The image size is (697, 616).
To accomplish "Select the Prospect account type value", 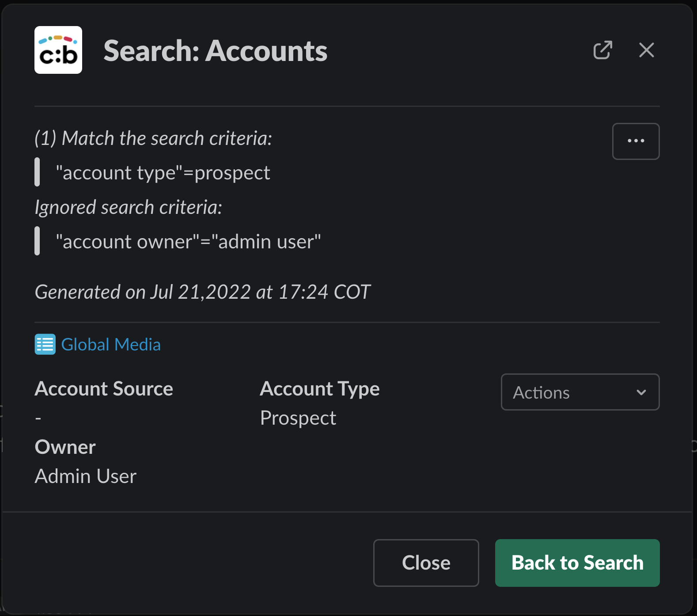I will tap(298, 418).
